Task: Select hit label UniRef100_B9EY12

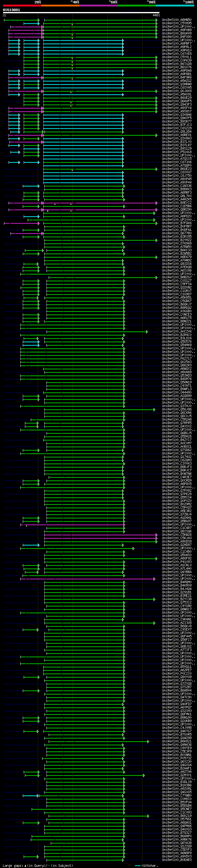Action: click(177, 203)
